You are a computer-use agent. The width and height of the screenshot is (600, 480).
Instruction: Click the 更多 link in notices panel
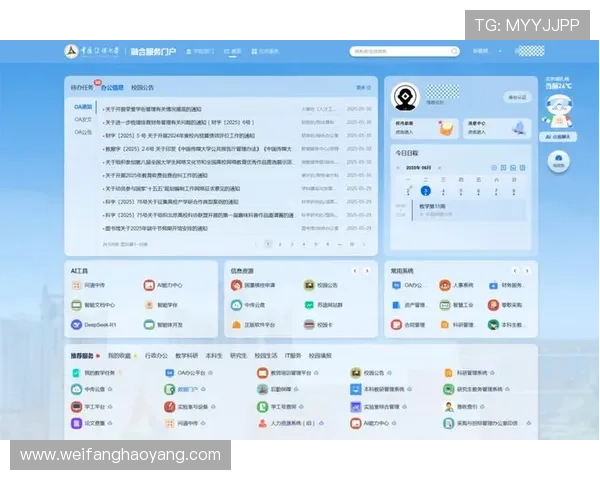(x=364, y=88)
